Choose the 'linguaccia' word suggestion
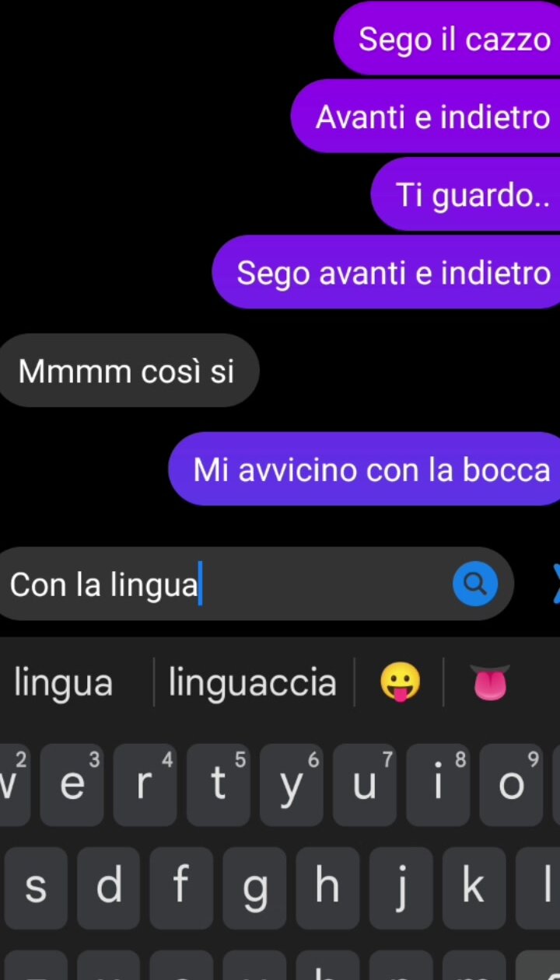 pos(253,683)
